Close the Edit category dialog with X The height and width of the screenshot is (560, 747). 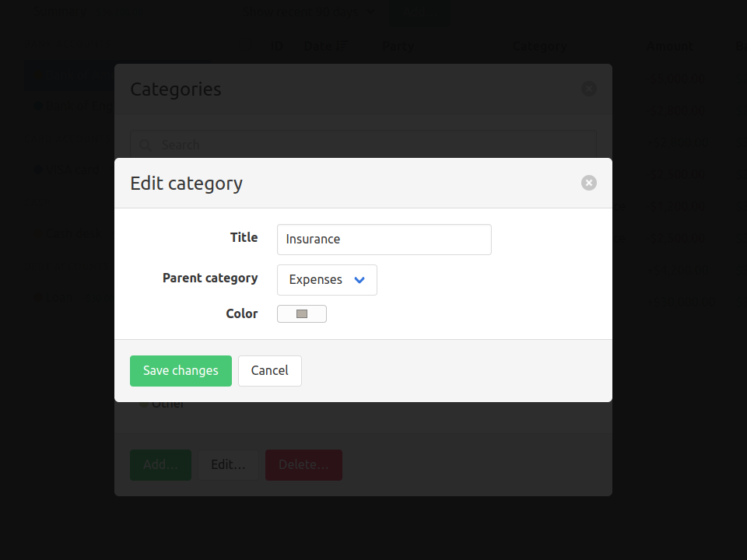[x=589, y=183]
